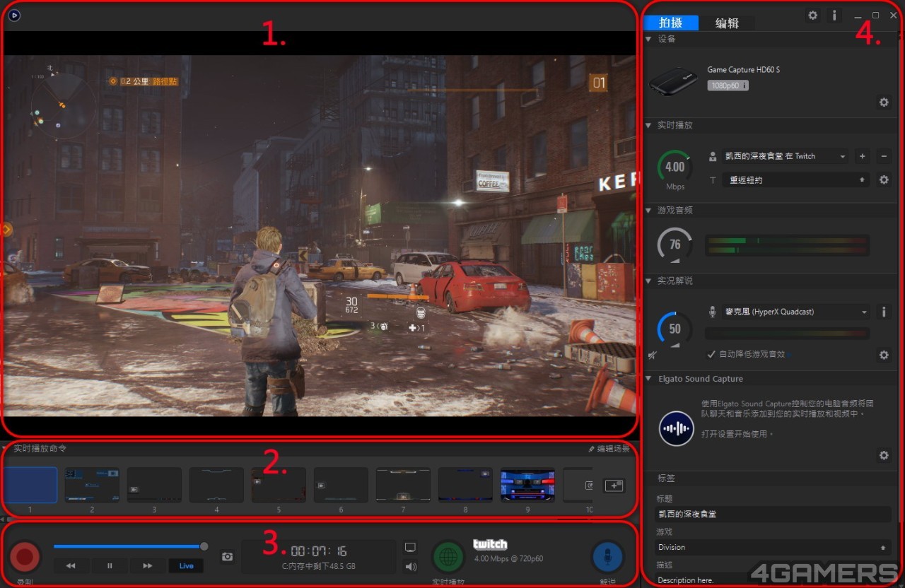The image size is (905, 588).
Task: Click the playback position slider handle
Action: point(204,546)
